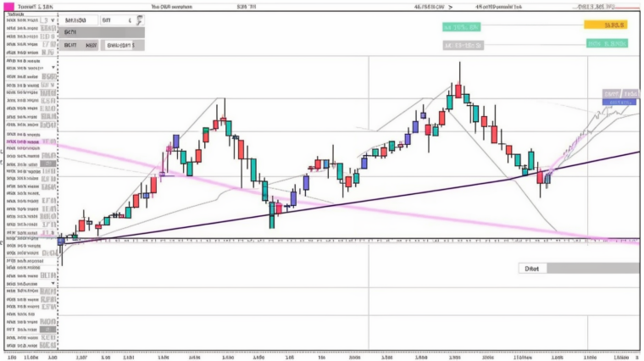Toggle the dark gray highlighted box in the sidebar list

(49, 164)
